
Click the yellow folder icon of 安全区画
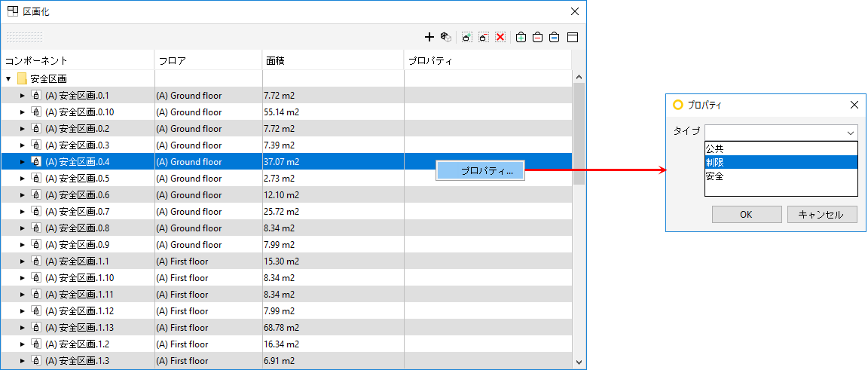click(x=22, y=78)
